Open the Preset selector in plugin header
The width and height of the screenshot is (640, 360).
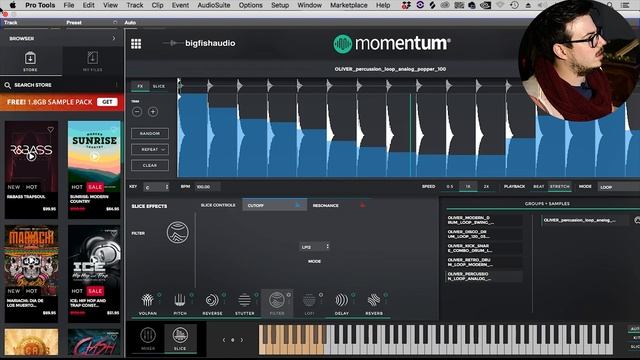click(x=91, y=22)
